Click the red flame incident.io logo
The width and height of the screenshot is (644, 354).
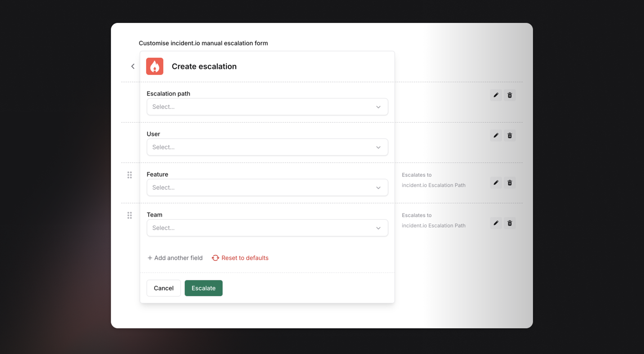155,66
